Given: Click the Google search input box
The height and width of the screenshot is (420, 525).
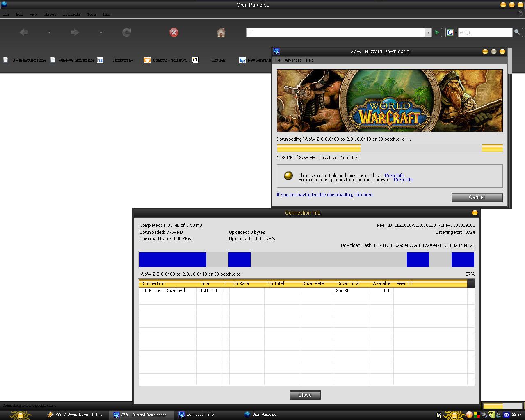Looking at the screenshot, I should (x=485, y=32).
